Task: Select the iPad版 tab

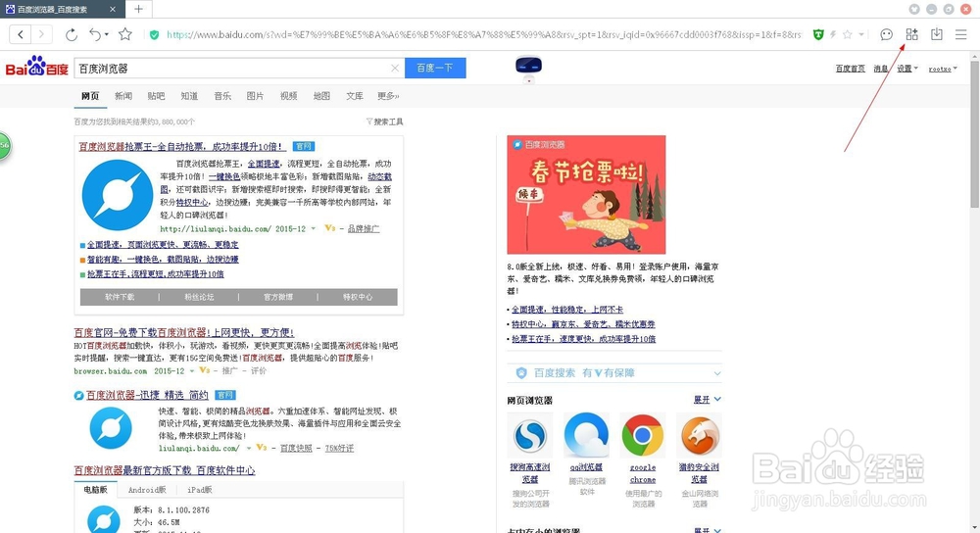Action: point(200,490)
